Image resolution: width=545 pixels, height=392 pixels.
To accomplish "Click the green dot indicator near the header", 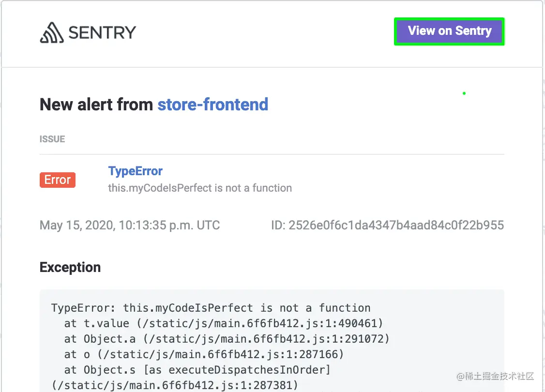I will pyautogui.click(x=464, y=93).
